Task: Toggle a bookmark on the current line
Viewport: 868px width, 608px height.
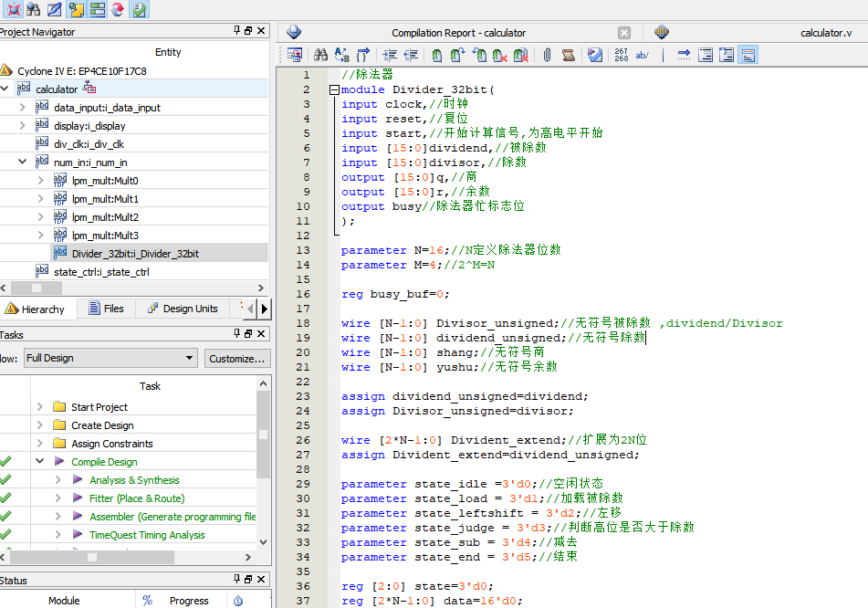Action: [x=437, y=55]
